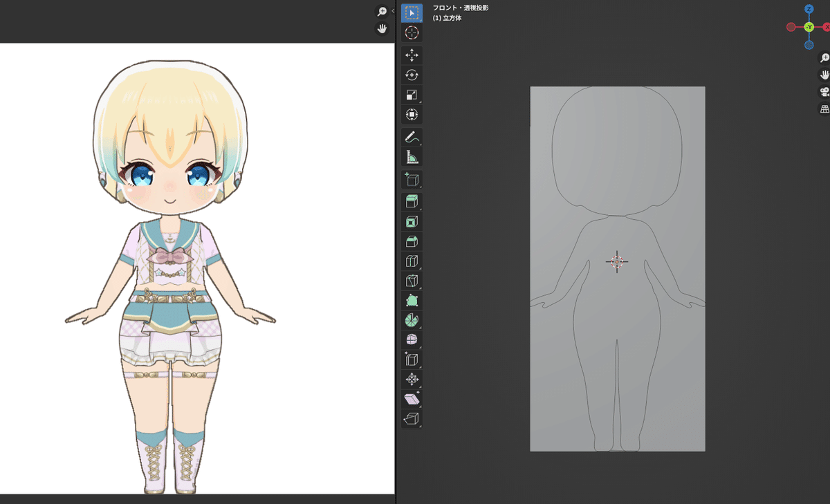This screenshot has height=504, width=830.
Task: Click the empty blue negative Z axis ball
Action: click(809, 45)
